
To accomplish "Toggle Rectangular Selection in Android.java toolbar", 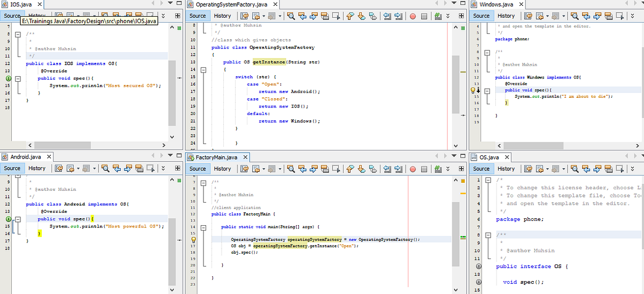I will (150, 168).
